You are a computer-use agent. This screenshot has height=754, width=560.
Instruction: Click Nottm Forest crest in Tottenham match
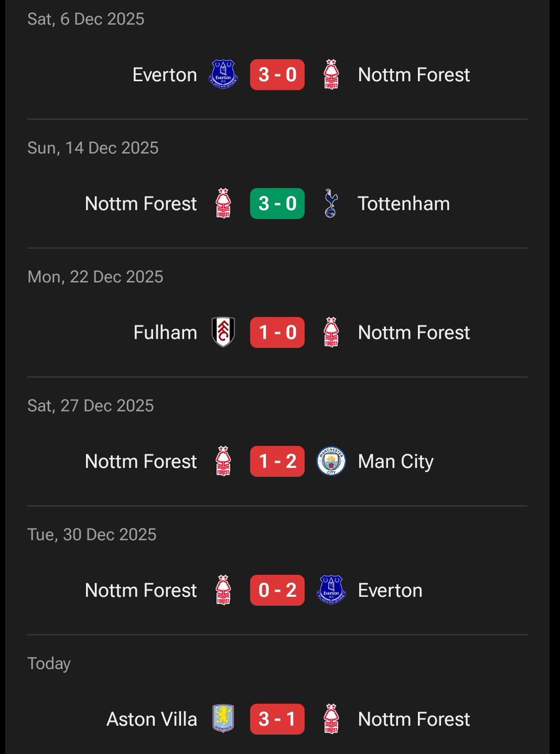[223, 204]
